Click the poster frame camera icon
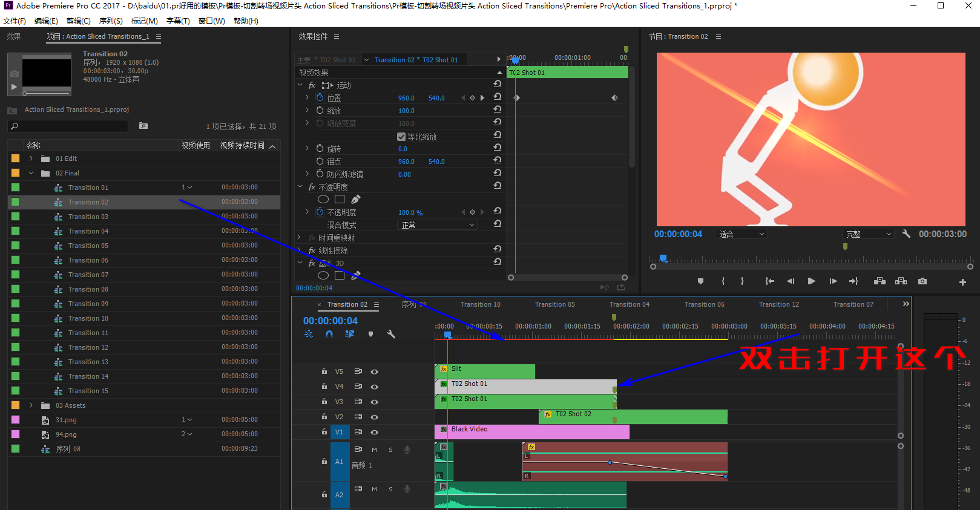Image resolution: width=980 pixels, height=510 pixels. pos(15,73)
